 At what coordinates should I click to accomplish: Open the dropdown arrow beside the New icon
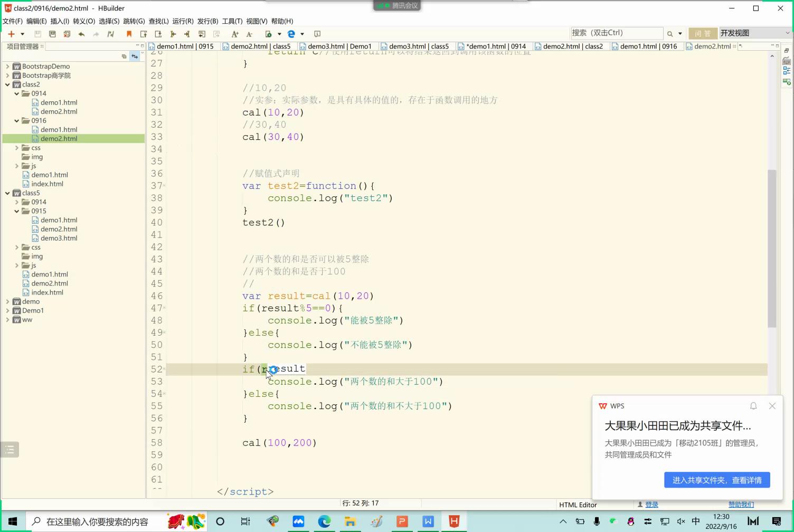click(22, 34)
